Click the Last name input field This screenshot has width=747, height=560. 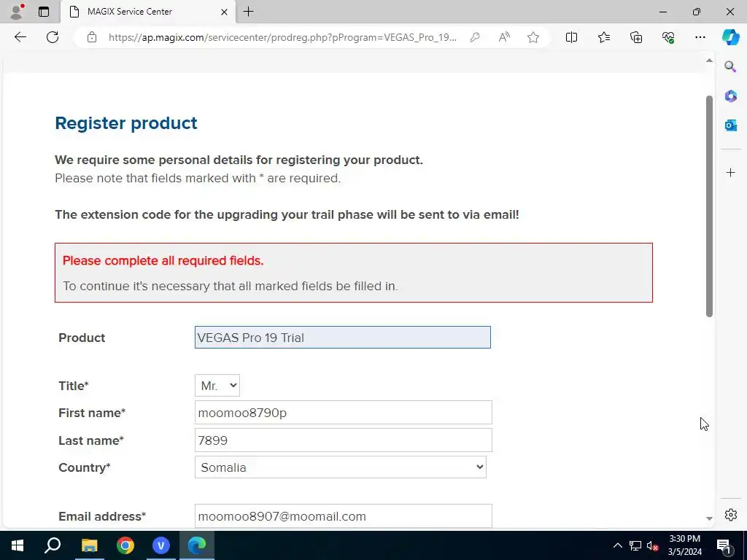click(x=343, y=440)
